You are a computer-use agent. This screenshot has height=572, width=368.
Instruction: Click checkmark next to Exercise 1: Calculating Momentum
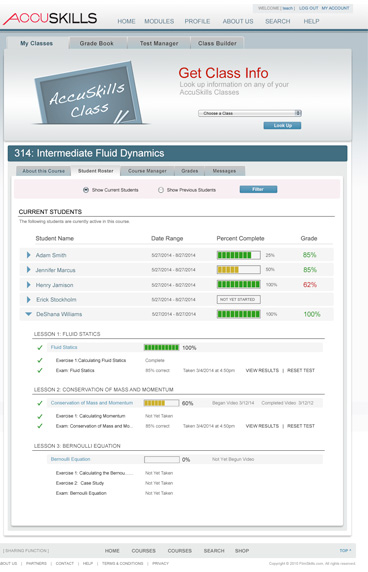pos(40,416)
